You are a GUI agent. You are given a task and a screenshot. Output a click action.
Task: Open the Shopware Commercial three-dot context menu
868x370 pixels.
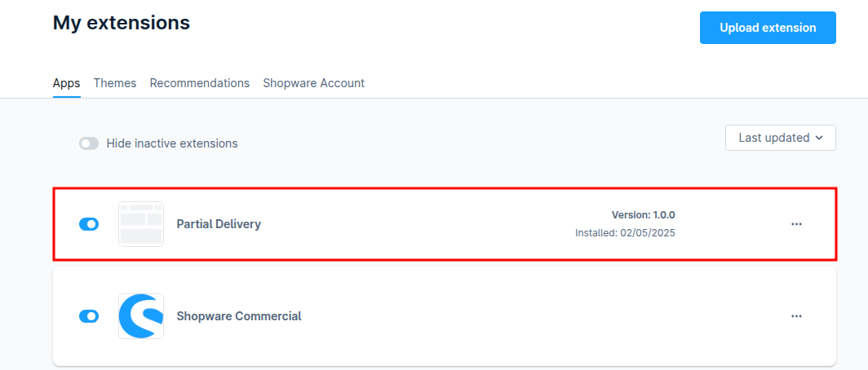pyautogui.click(x=796, y=316)
